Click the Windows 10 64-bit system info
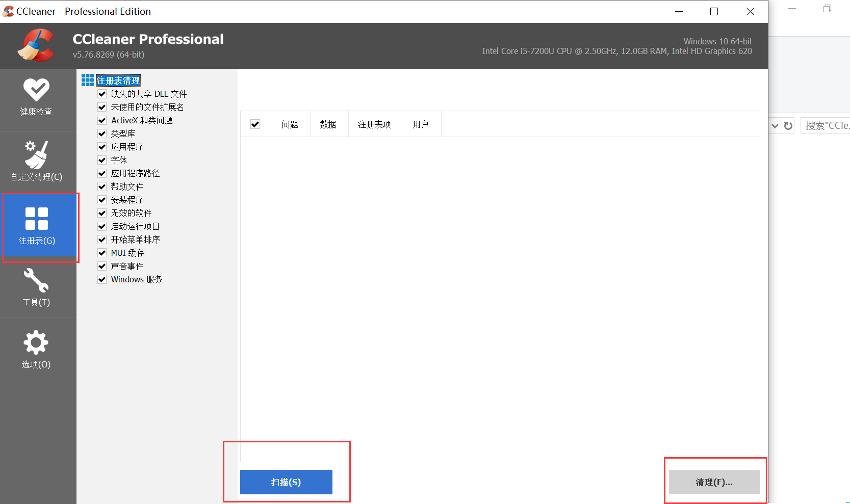Viewport: 850px width, 504px height. 718,41
